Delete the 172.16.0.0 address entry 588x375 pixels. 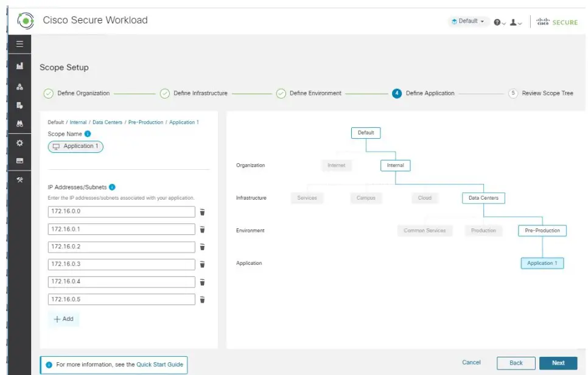202,212
